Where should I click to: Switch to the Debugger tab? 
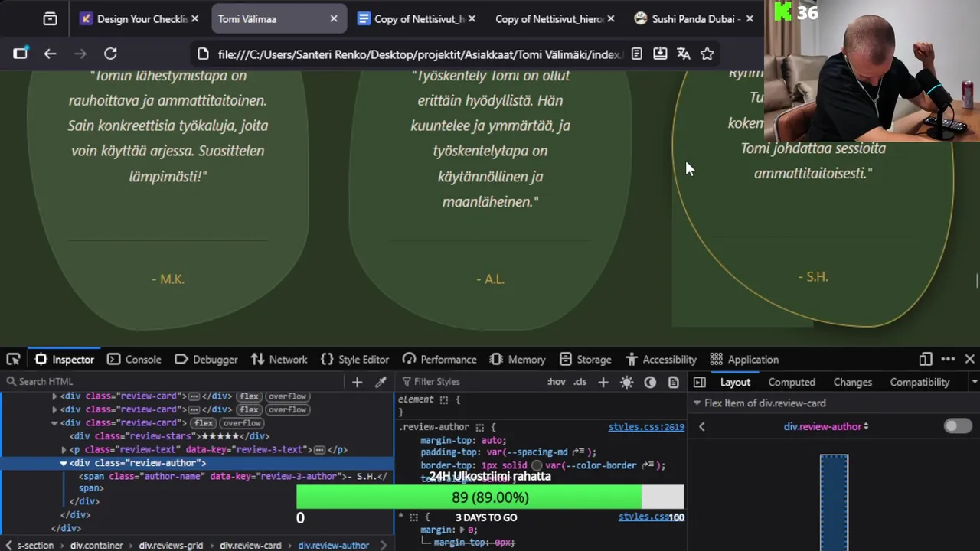pos(206,359)
